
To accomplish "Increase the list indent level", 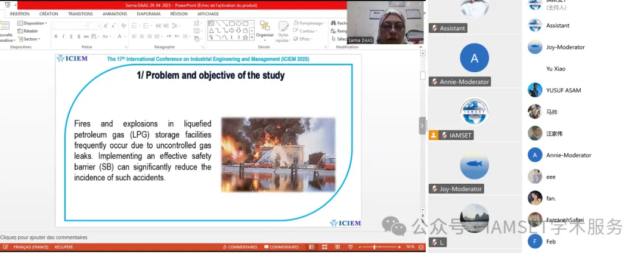I will pos(166,26).
